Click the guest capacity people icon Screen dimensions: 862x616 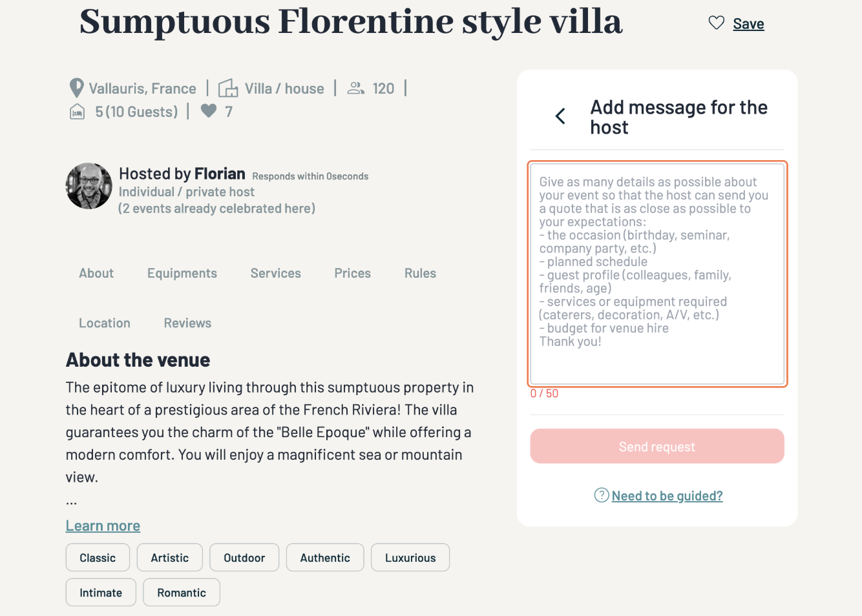356,88
